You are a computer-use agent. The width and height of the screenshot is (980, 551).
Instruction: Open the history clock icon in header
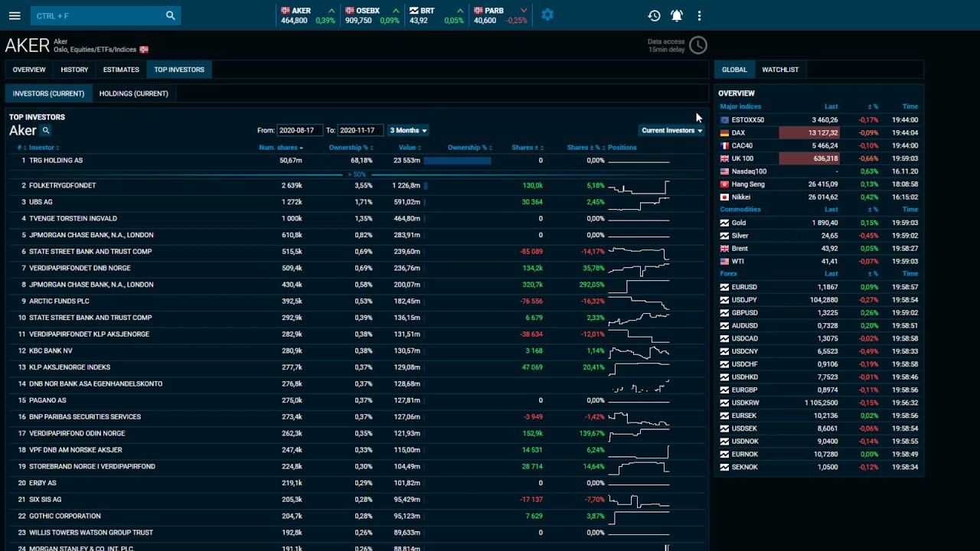[x=654, y=15]
